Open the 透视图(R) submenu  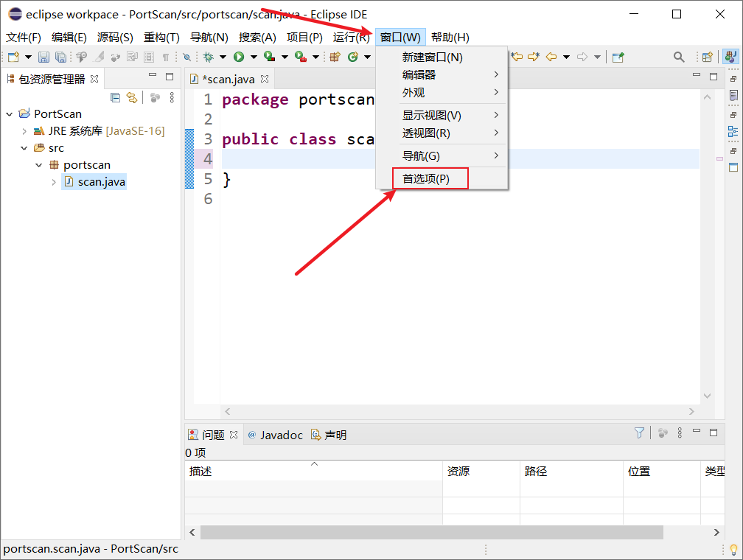click(x=442, y=133)
